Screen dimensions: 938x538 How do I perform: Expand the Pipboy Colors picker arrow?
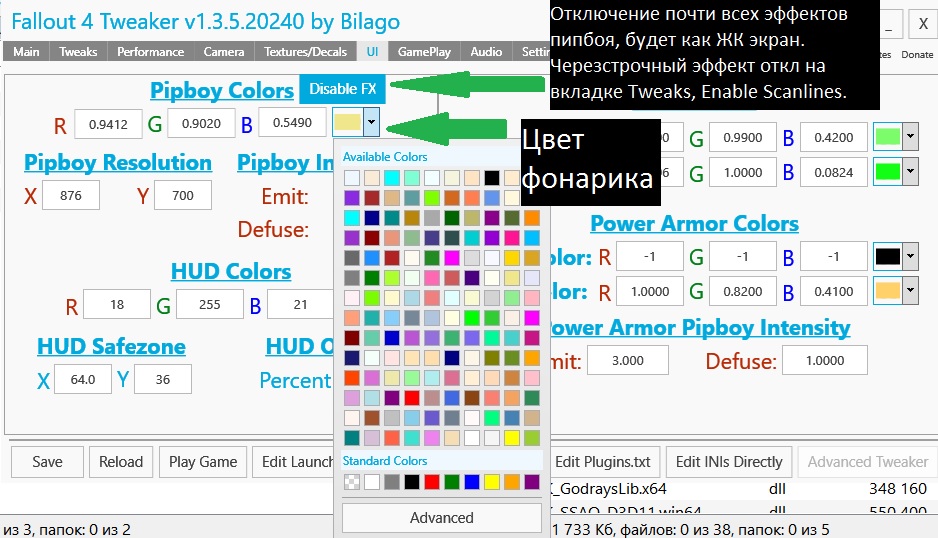click(x=371, y=122)
